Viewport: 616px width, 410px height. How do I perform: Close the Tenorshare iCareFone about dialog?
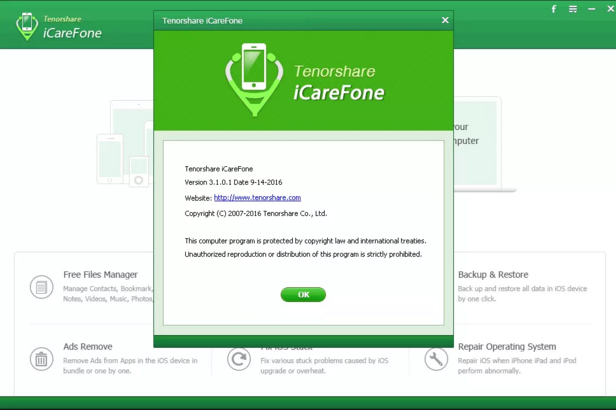[x=445, y=20]
